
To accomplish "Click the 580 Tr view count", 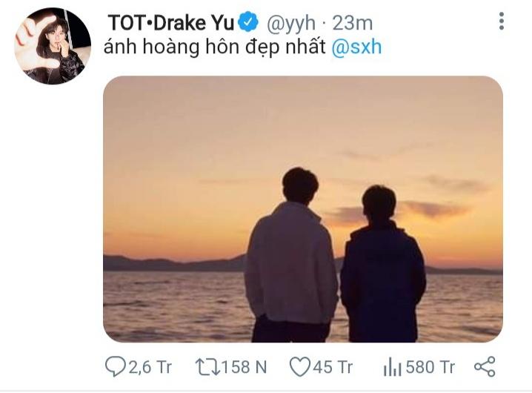I will tap(430, 366).
